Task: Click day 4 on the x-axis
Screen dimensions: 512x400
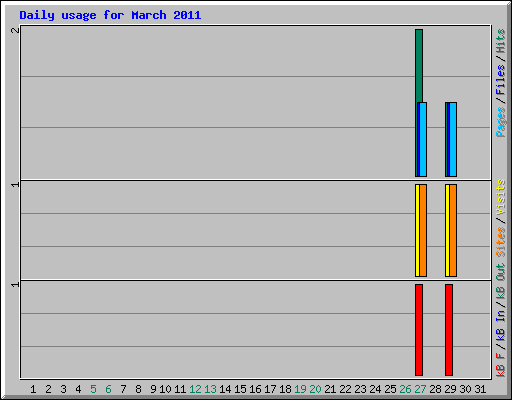Action: pyautogui.click(x=78, y=389)
